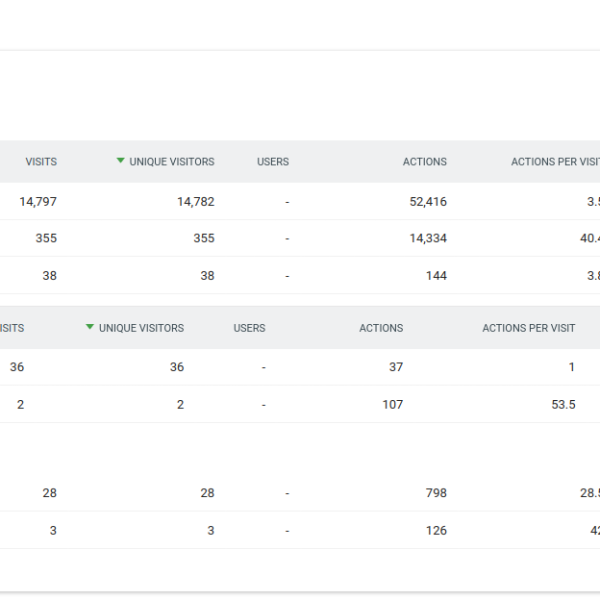
Task: Select the visits value 14,797
Action: (38, 202)
